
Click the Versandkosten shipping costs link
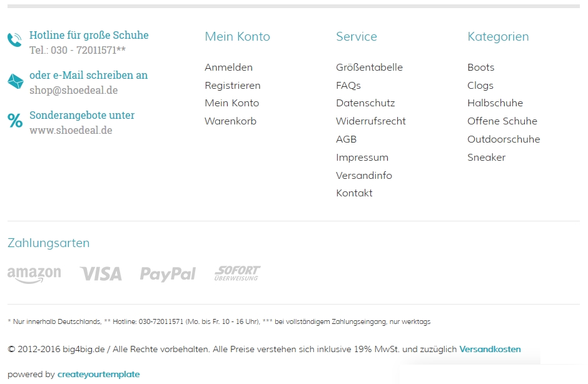pos(490,350)
